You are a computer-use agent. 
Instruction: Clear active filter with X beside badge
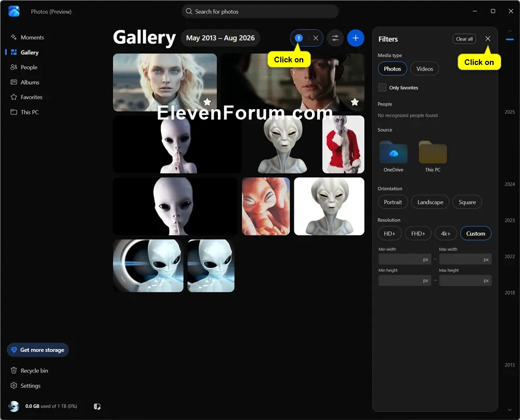pos(316,38)
